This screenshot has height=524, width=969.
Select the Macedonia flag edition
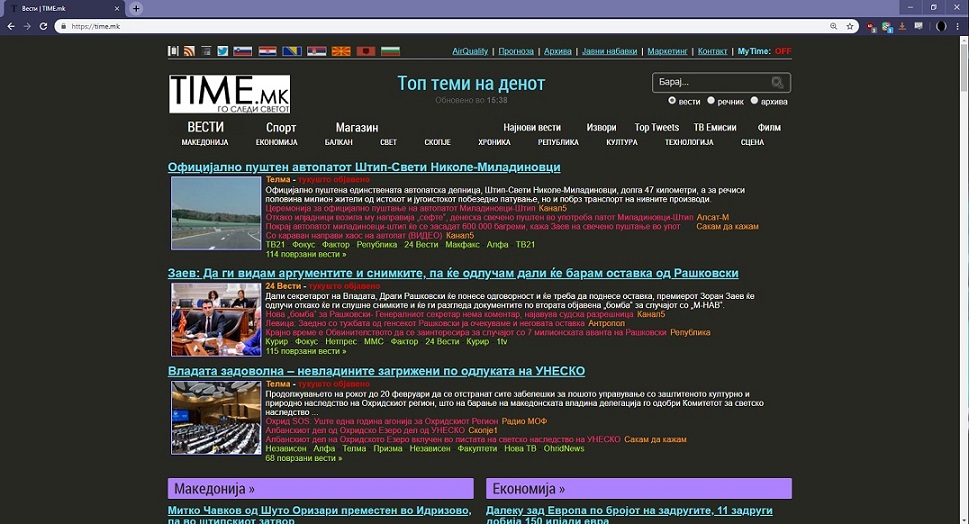pos(341,51)
